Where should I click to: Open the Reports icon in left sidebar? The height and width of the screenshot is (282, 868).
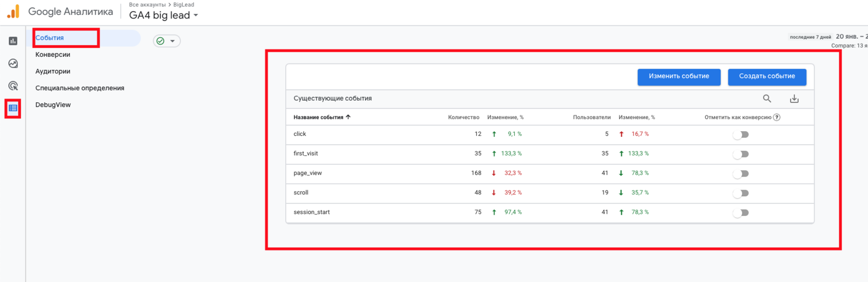pos(13,41)
